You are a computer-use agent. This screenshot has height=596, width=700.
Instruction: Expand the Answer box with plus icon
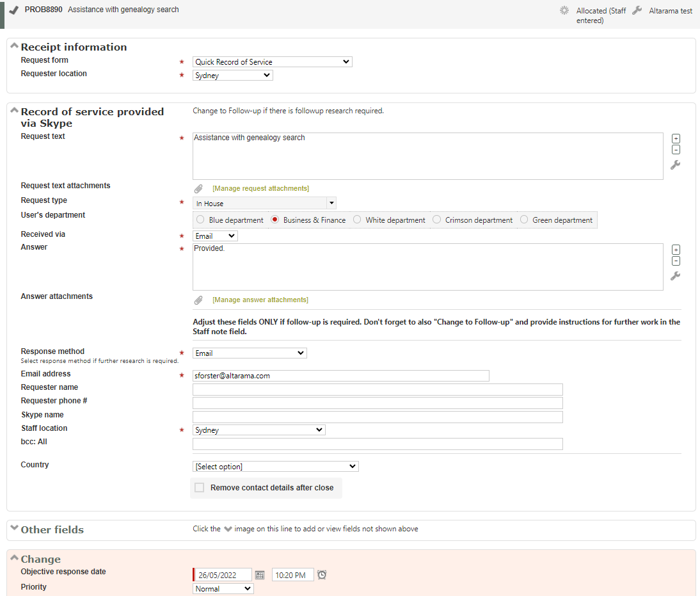(x=676, y=250)
